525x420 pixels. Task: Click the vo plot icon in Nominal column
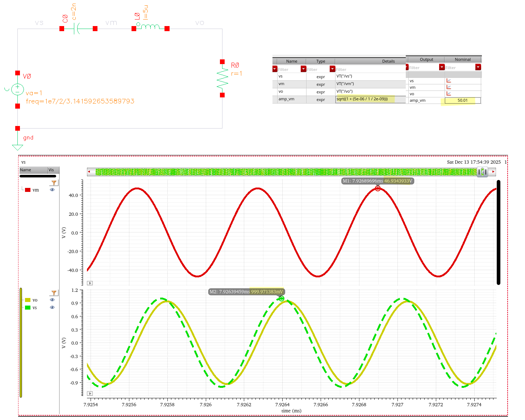coord(449,94)
